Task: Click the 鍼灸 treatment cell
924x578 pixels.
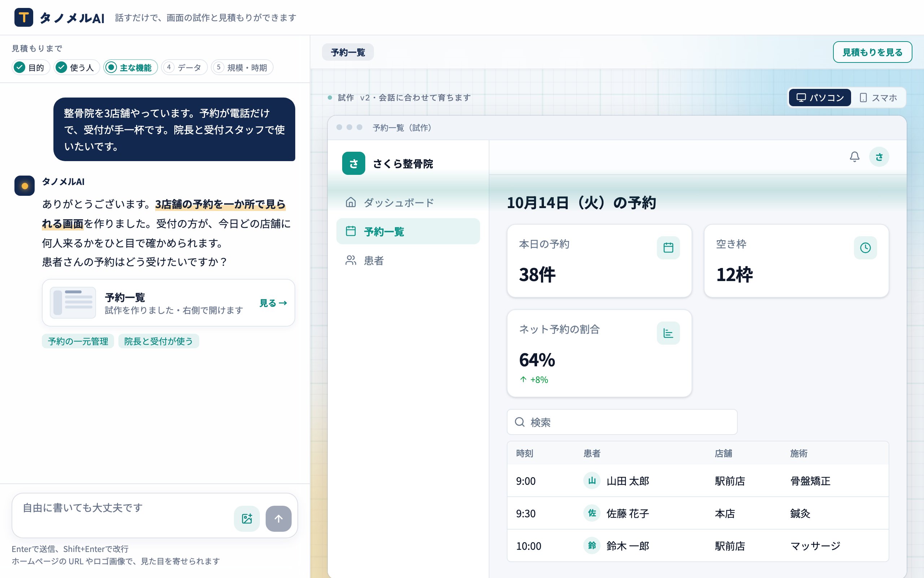Action: 800,513
